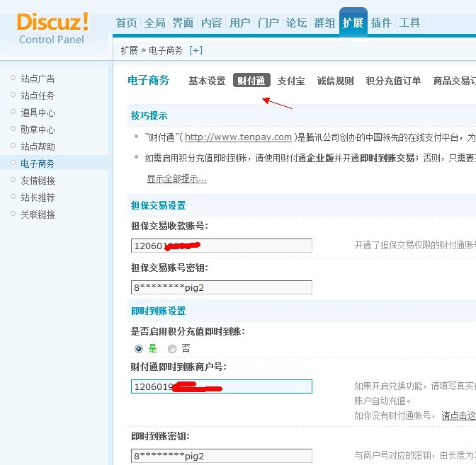Click the 担保交易账号密钥 input field
This screenshot has width=476, height=465.
pyautogui.click(x=221, y=287)
